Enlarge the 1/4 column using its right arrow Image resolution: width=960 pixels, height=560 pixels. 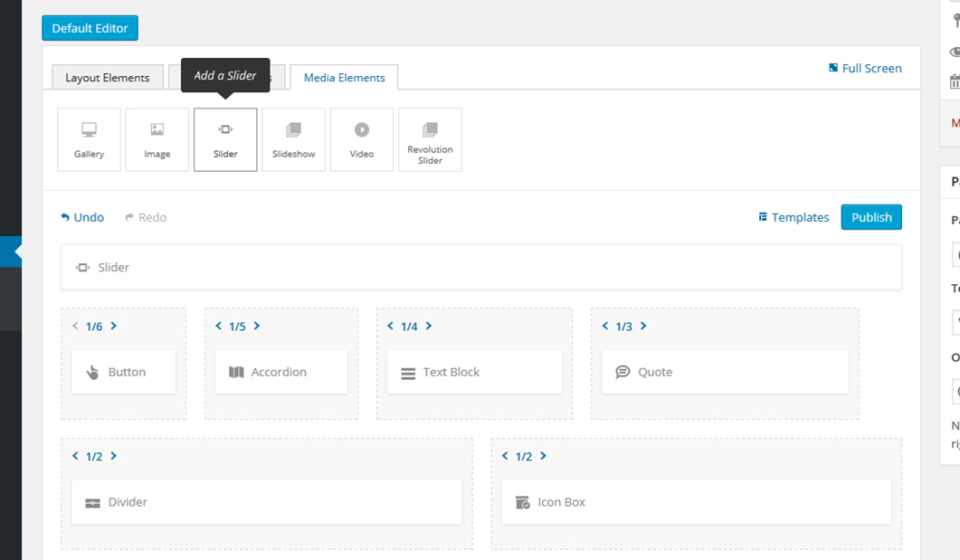click(429, 326)
